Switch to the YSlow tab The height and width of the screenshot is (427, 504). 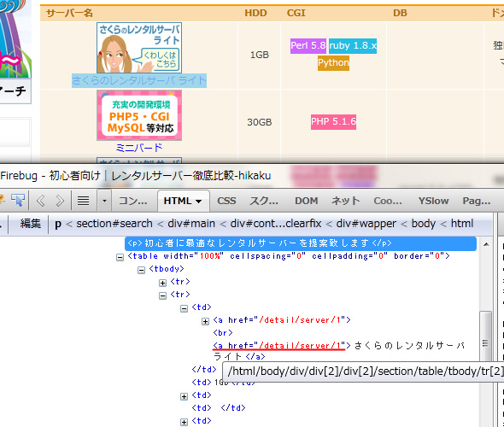(433, 201)
